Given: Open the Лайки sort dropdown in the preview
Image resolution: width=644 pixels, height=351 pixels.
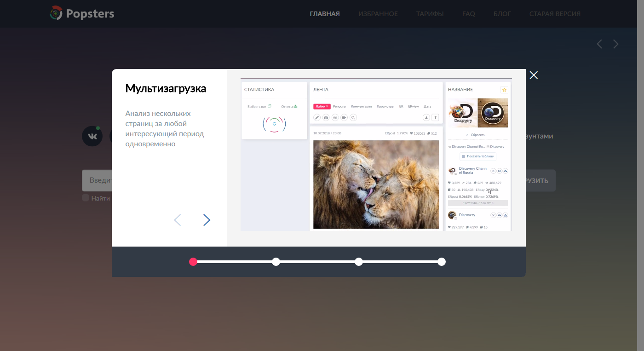Looking at the screenshot, I should [x=322, y=106].
